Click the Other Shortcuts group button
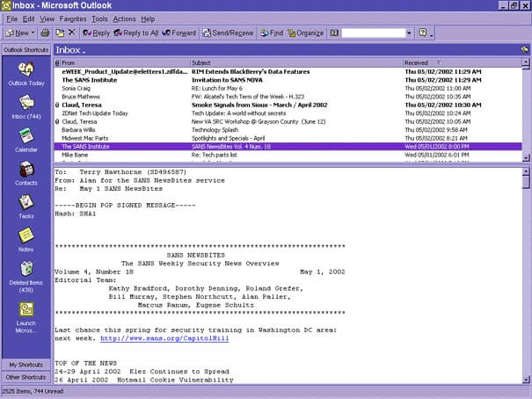Screen dimensions: 532x399 click(26, 377)
